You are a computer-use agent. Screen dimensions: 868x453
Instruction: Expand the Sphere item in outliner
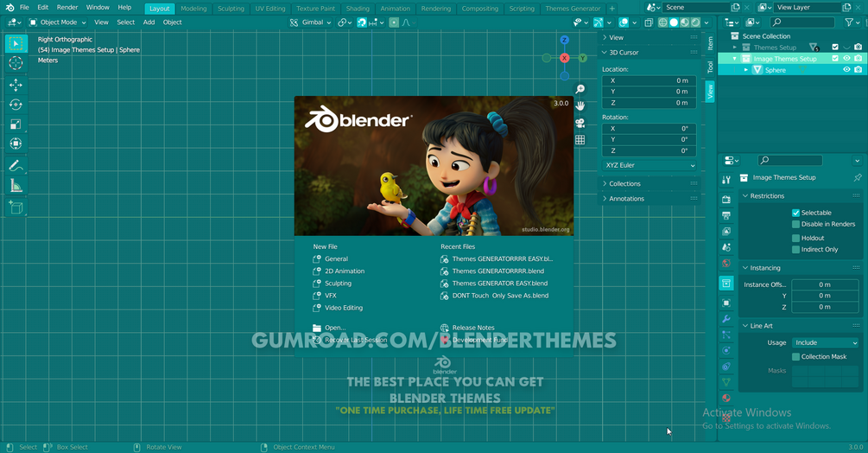(x=745, y=70)
